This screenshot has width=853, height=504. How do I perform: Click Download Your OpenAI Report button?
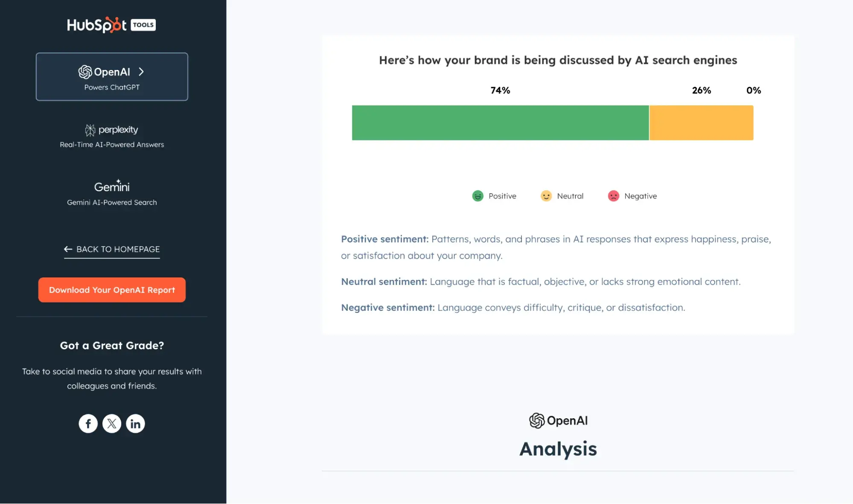112,290
